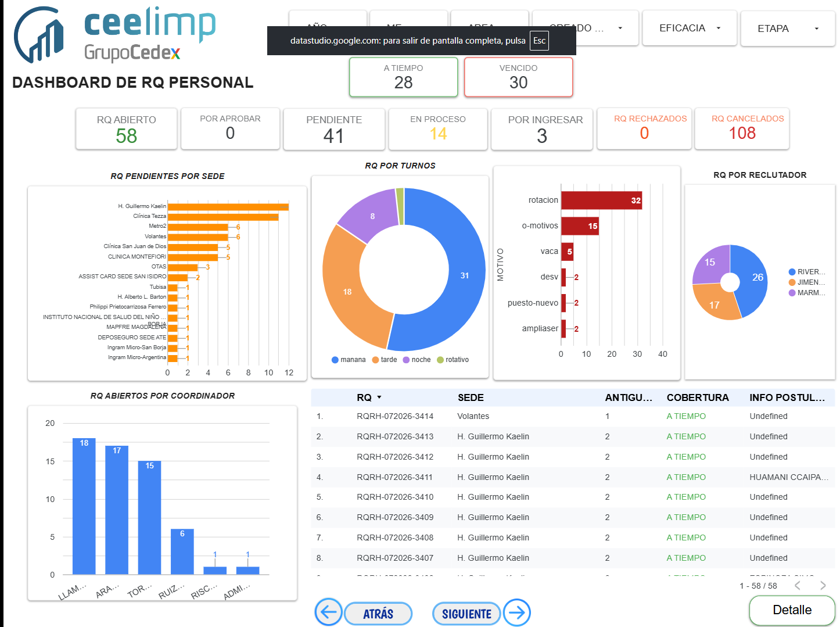Click the orange donut segment labeled 18
Screen dimensions: 840x627
pyautogui.click(x=347, y=291)
